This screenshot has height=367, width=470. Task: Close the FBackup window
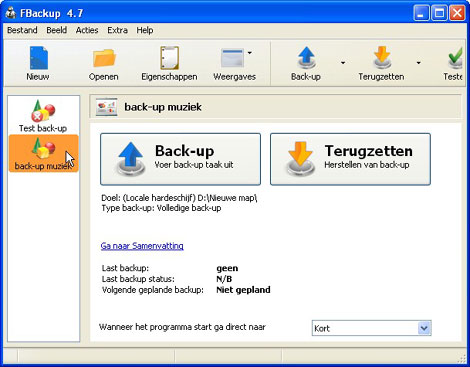(x=457, y=13)
